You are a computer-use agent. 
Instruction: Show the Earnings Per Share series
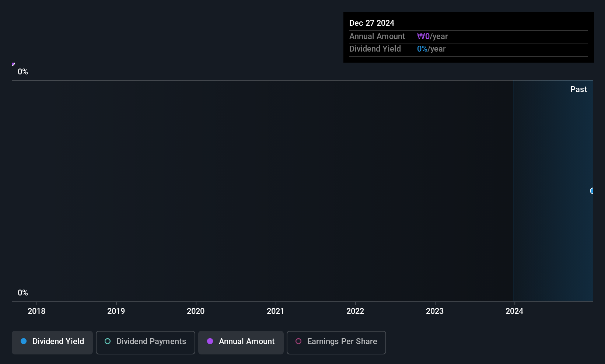coord(336,342)
